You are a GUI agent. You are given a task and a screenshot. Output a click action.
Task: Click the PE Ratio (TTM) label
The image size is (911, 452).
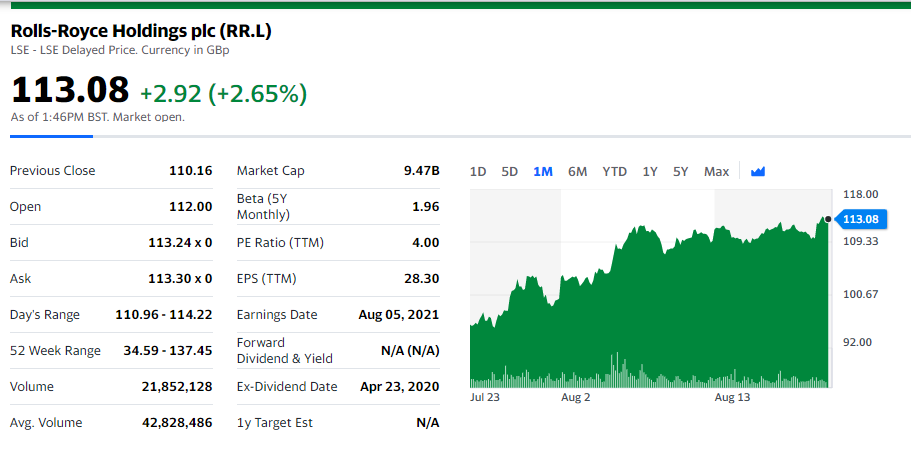(x=280, y=243)
